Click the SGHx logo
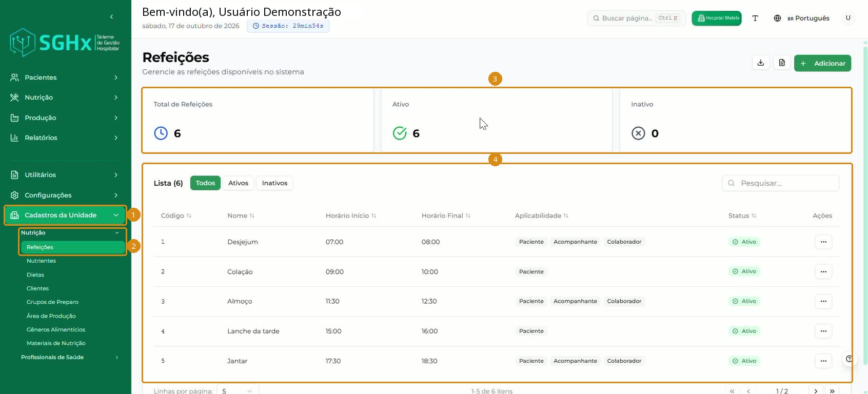Screen dimensions: 868x394 coord(65,42)
